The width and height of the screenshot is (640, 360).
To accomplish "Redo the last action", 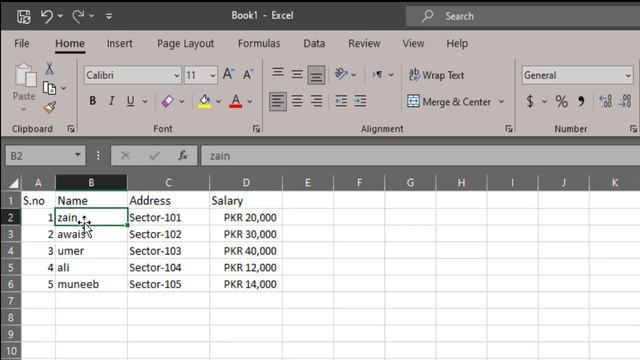I will tap(78, 16).
